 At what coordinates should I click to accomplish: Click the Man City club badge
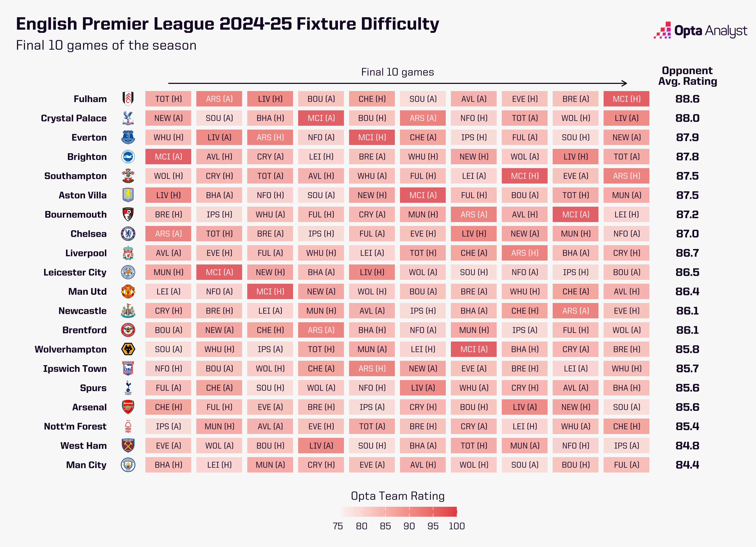(x=128, y=465)
